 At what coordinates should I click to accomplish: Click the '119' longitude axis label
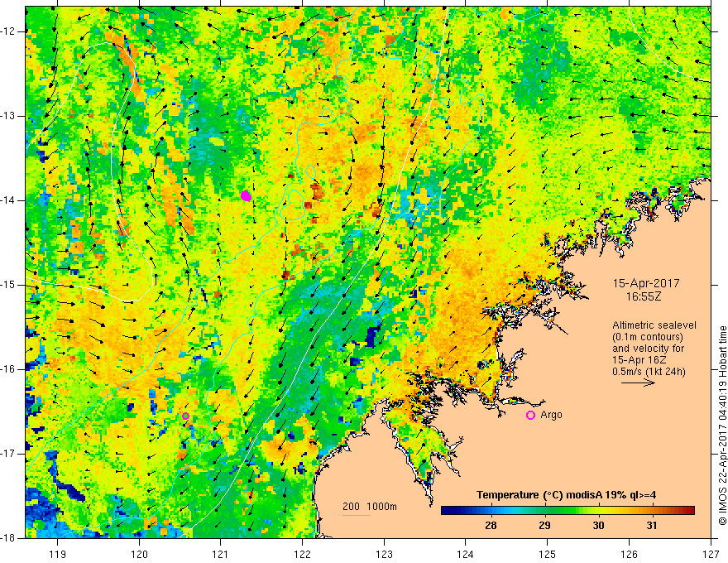pos(58,554)
